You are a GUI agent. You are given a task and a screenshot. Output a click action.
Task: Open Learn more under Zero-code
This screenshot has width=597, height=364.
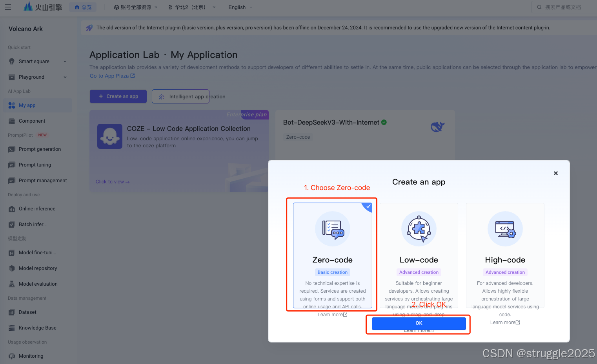coord(333,315)
